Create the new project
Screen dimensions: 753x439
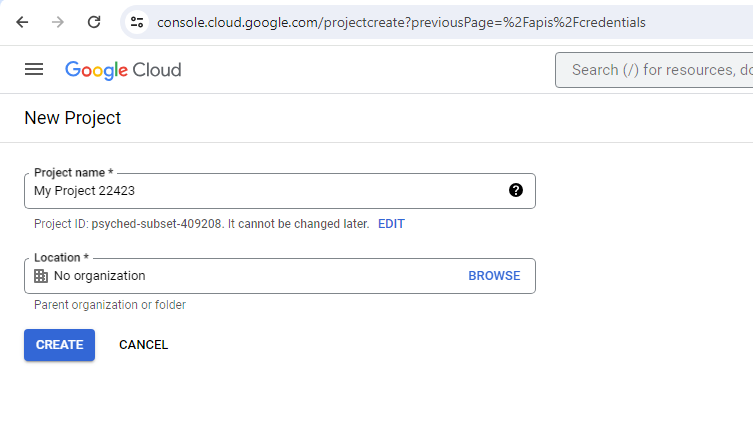pyautogui.click(x=60, y=345)
